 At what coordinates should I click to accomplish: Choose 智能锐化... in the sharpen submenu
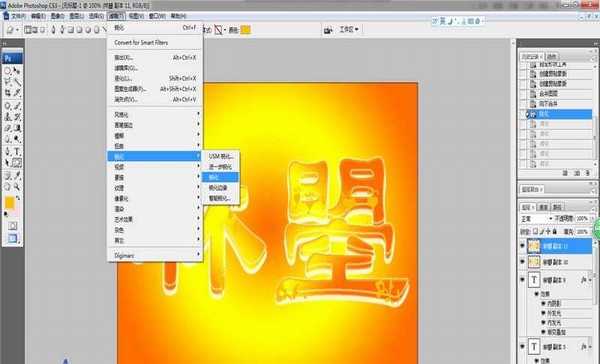click(x=221, y=198)
